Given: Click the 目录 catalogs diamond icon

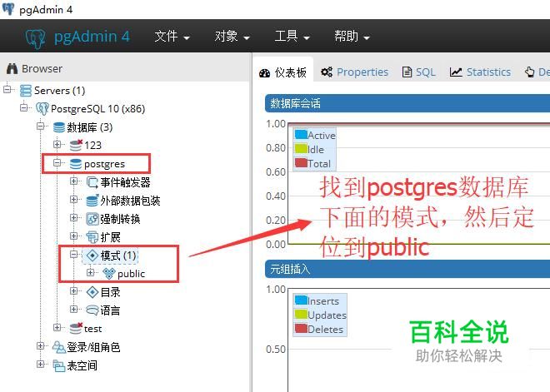Looking at the screenshot, I should click(92, 292).
